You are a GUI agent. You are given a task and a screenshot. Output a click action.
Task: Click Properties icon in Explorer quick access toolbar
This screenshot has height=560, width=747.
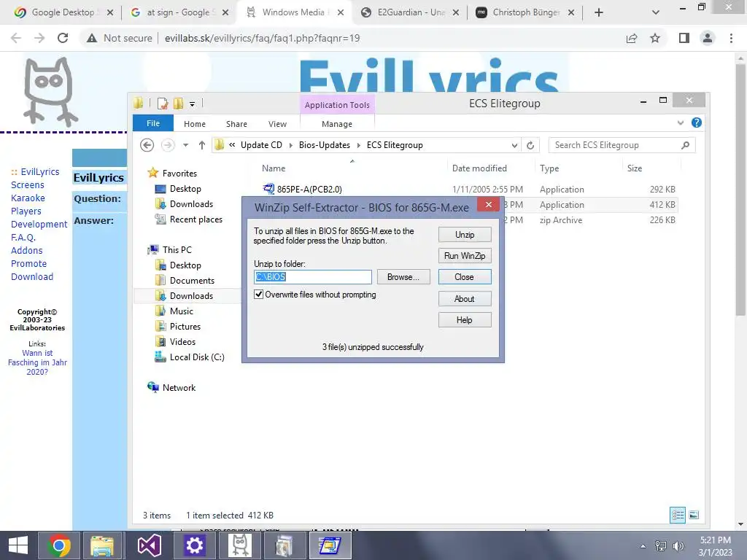pos(163,104)
